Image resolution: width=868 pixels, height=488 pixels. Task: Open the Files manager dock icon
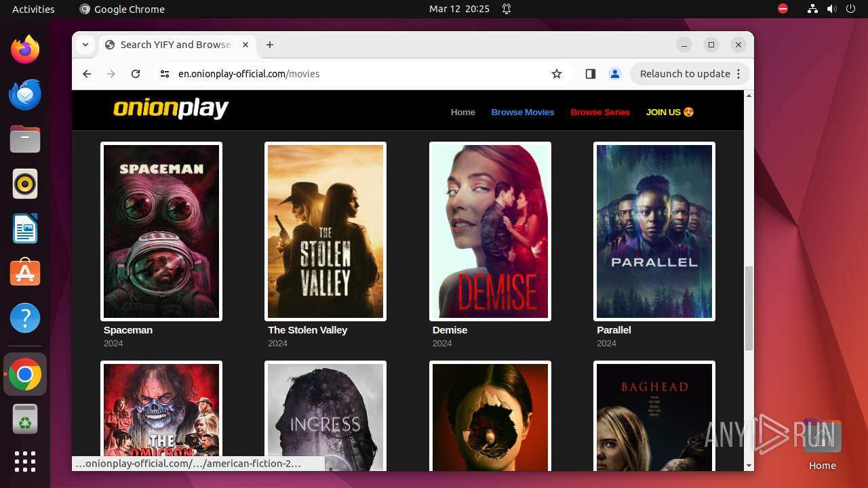point(25,139)
